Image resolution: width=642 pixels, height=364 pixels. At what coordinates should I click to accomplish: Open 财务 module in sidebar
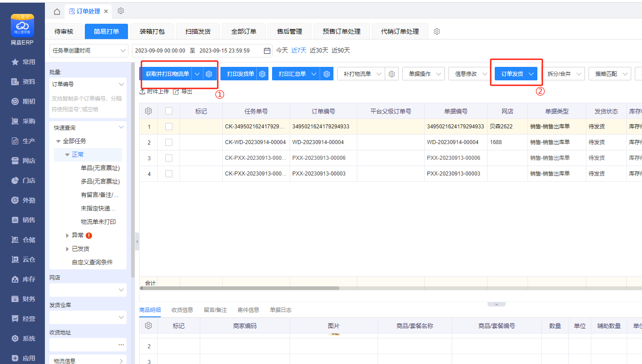pyautogui.click(x=23, y=299)
